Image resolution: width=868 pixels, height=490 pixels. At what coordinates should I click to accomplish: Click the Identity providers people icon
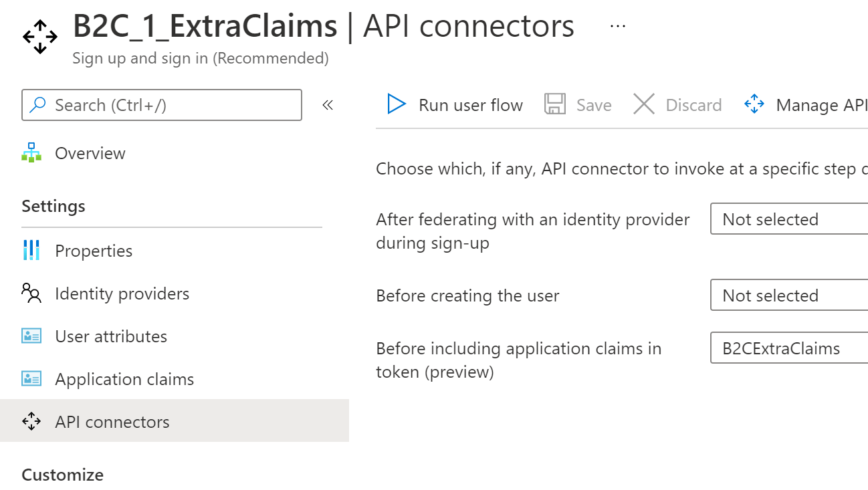click(31, 293)
